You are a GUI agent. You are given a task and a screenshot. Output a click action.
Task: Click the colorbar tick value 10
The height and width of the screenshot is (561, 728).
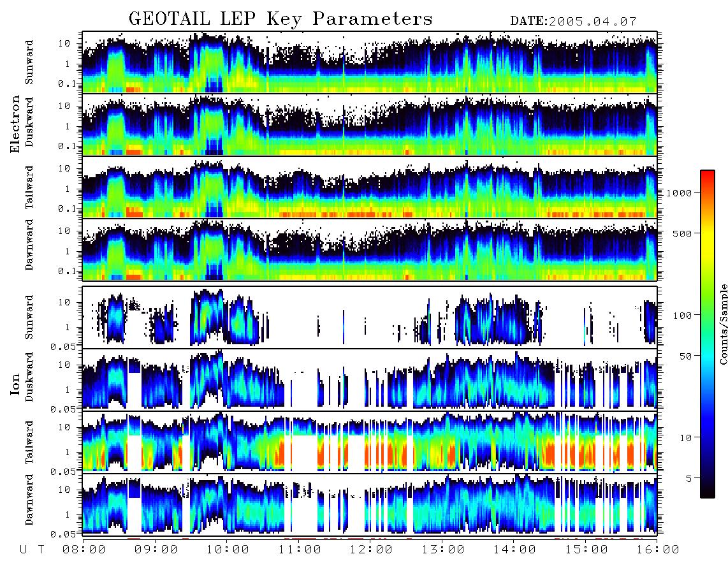[x=685, y=437]
